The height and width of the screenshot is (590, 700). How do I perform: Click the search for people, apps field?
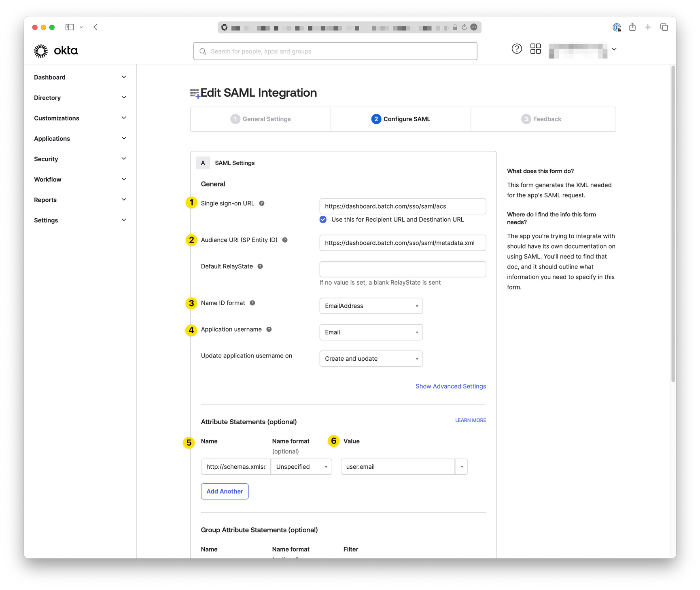(335, 51)
